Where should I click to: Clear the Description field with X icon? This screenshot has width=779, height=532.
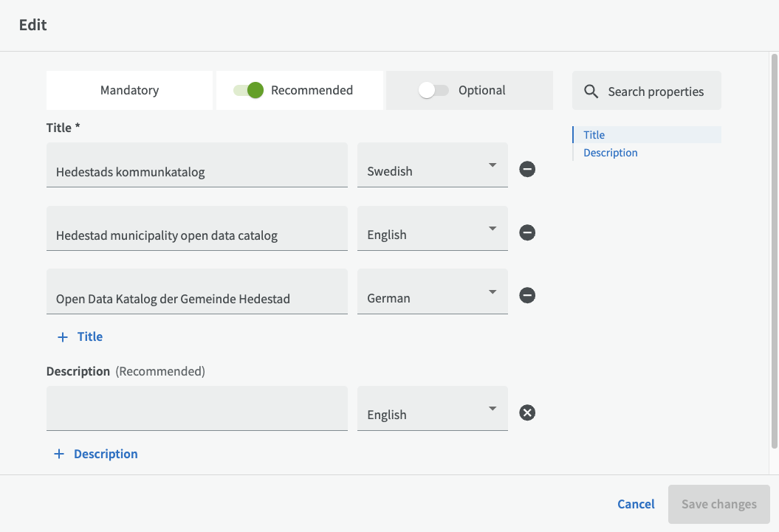pos(527,412)
